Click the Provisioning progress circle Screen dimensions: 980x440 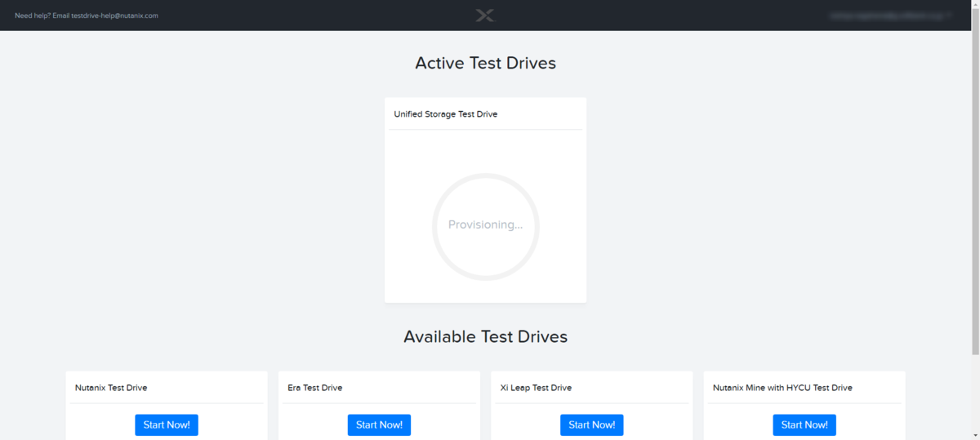pos(485,226)
